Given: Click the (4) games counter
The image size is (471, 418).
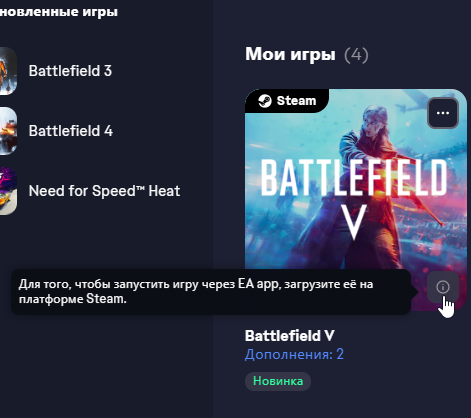Looking at the screenshot, I should click(356, 55).
